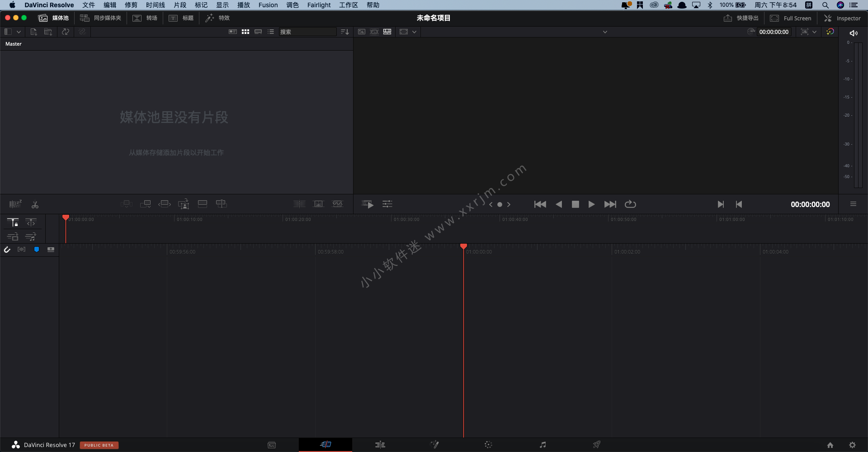This screenshot has width=868, height=452.
Task: Select the Ripple Overwrite edit icon
Action: [165, 204]
